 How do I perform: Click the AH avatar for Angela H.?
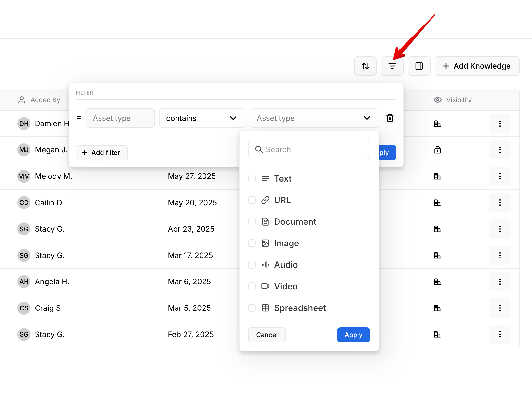pyautogui.click(x=24, y=282)
